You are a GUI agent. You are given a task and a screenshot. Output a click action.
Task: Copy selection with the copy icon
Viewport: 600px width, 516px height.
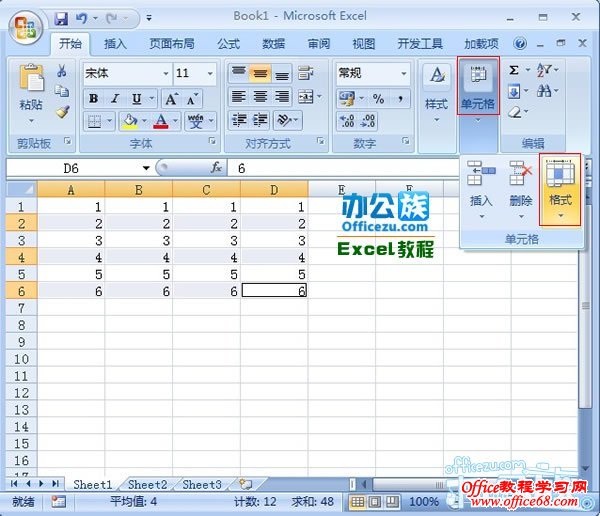pos(62,91)
